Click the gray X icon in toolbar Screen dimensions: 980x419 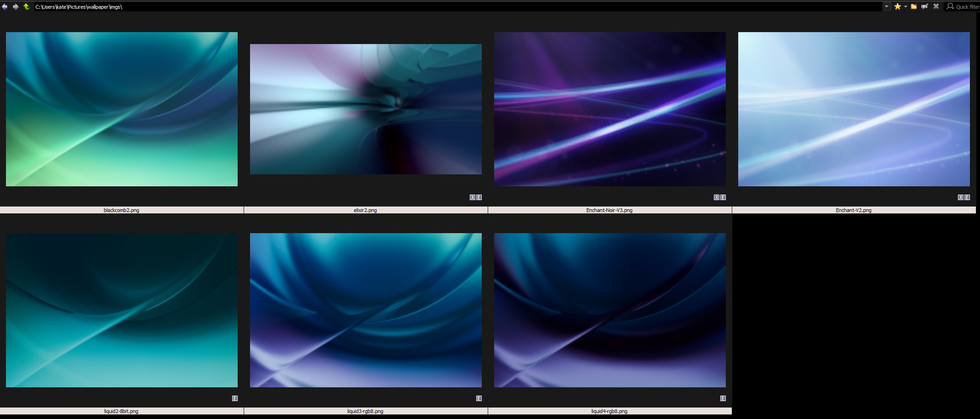click(936, 6)
